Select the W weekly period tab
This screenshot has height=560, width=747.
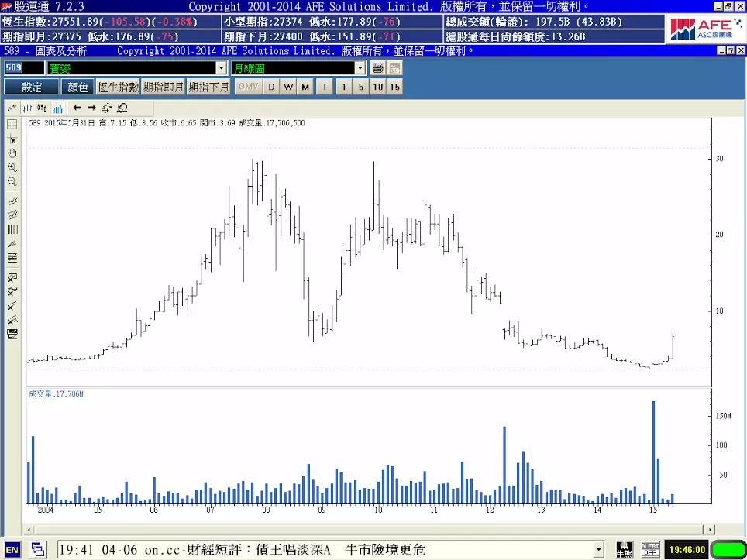coord(288,87)
